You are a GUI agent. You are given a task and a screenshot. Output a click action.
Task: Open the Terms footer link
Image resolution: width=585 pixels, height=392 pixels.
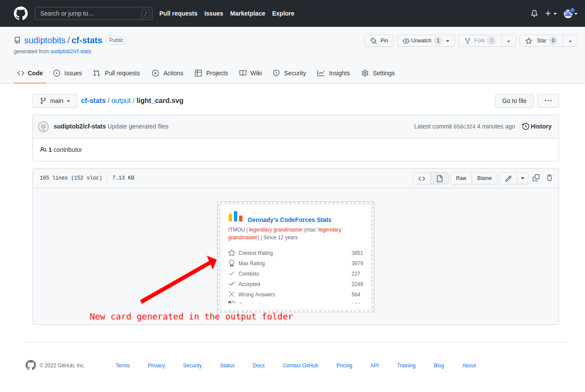pos(123,366)
